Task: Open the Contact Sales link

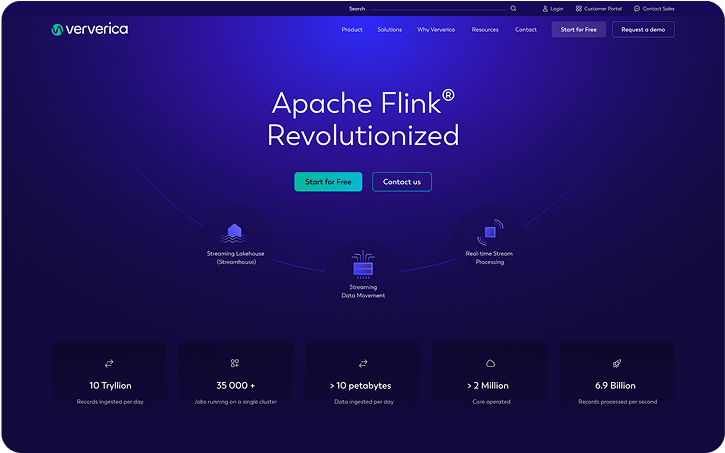Action: click(658, 8)
